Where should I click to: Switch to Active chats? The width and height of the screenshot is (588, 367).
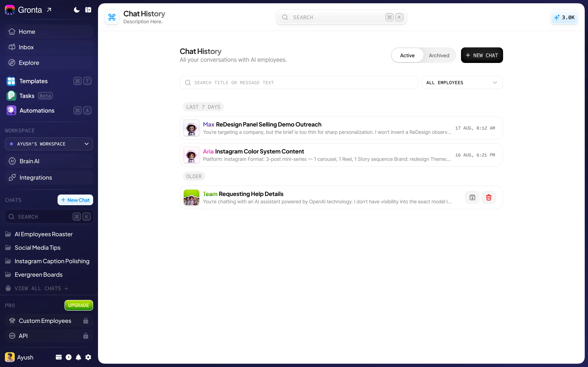click(407, 55)
